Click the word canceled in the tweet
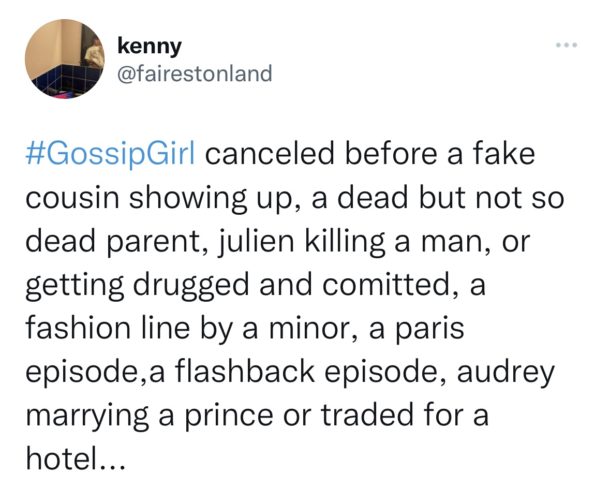Screen dimensions: 595x488 (x=271, y=154)
